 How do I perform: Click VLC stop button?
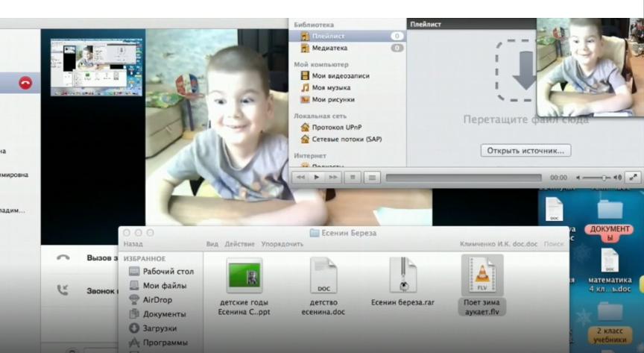[x=353, y=178]
